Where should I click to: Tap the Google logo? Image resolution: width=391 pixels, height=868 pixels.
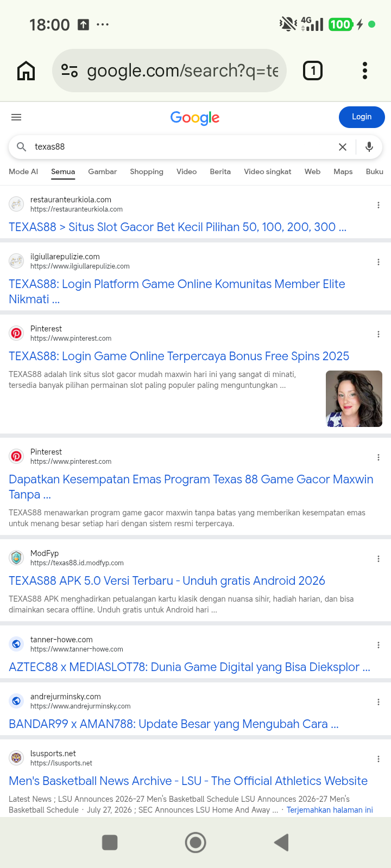click(195, 118)
